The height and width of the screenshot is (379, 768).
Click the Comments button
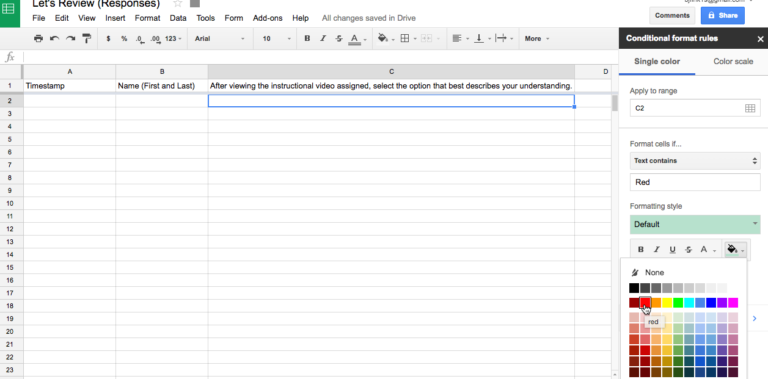(672, 15)
